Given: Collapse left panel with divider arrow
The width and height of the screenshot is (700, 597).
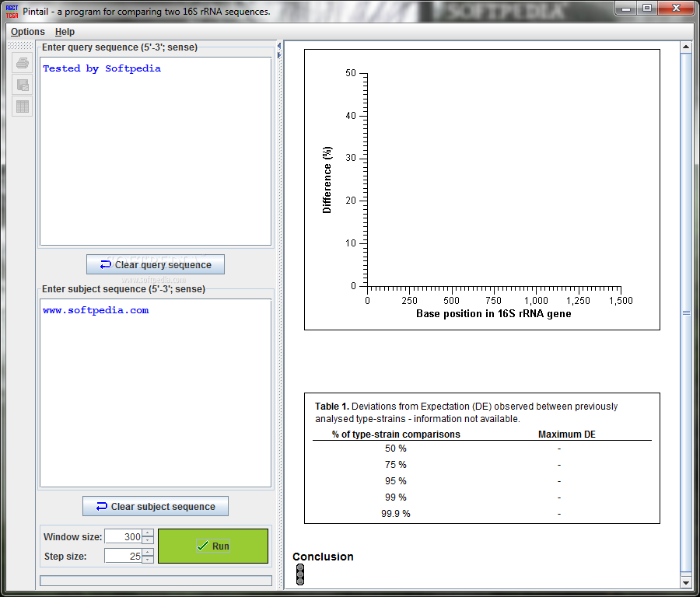Looking at the screenshot, I should 279,46.
